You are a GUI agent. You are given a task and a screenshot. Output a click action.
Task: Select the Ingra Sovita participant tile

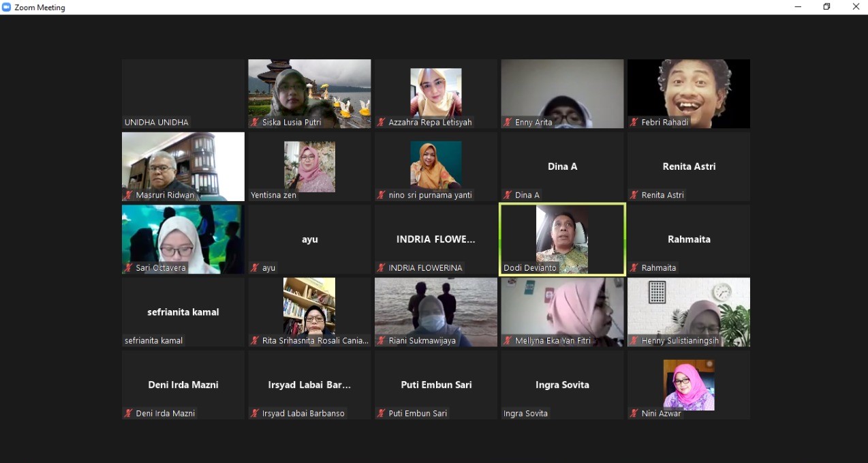point(562,385)
